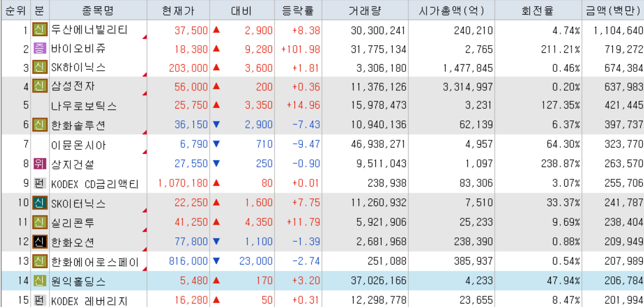Image resolution: width=644 pixels, height=307 pixels.
Task: Click change value 23,000
Action: point(255,261)
